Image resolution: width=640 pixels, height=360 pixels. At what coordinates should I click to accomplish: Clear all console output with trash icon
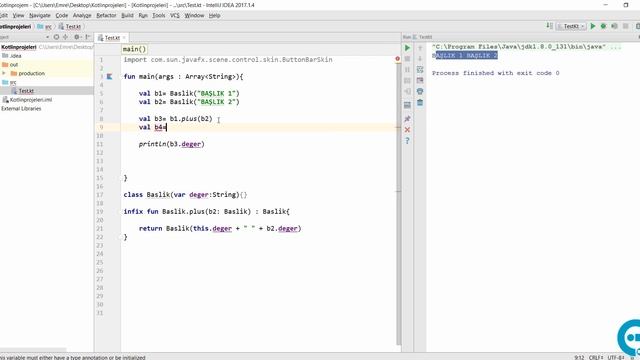[420, 102]
